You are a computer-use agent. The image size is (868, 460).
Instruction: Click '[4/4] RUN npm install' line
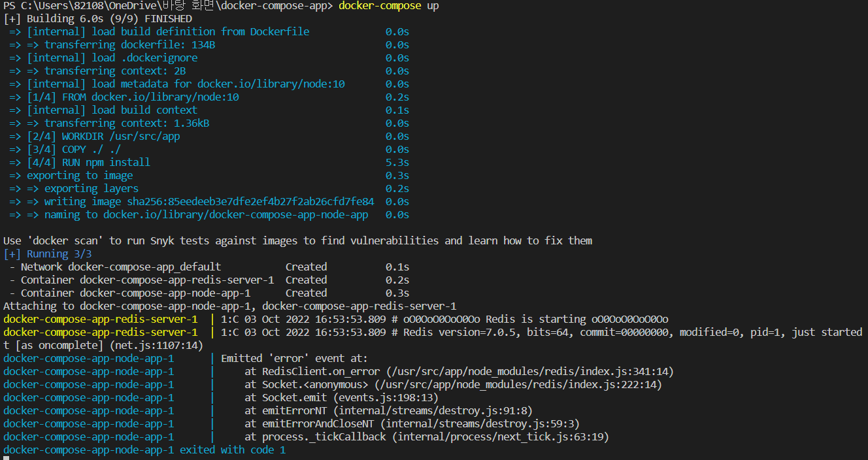[x=209, y=163]
